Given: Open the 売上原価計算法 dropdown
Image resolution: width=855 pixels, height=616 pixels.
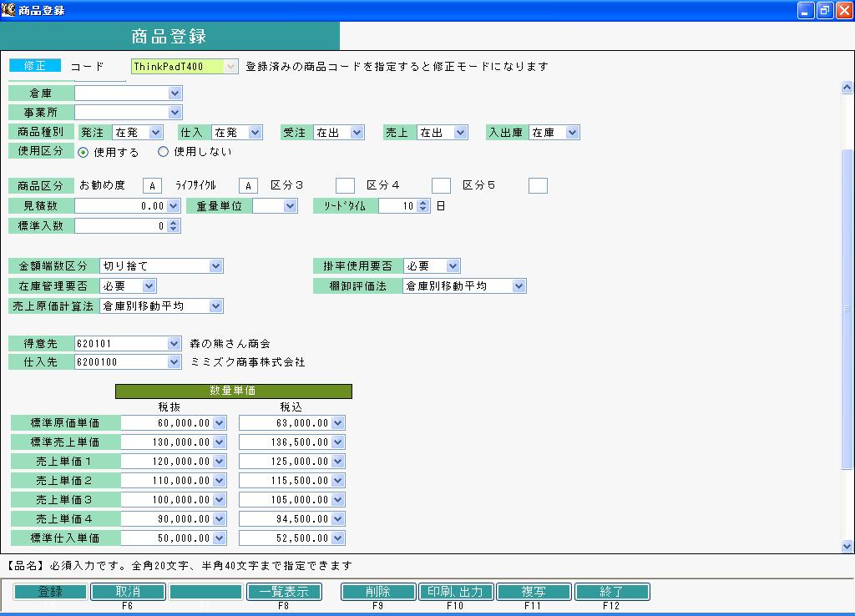Looking at the screenshot, I should pyautogui.click(x=216, y=305).
